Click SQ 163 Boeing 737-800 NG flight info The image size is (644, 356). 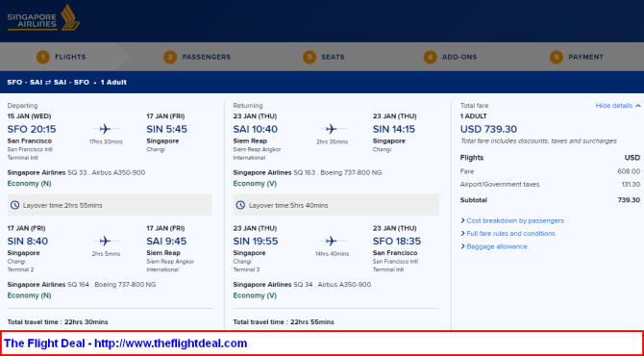308,172
